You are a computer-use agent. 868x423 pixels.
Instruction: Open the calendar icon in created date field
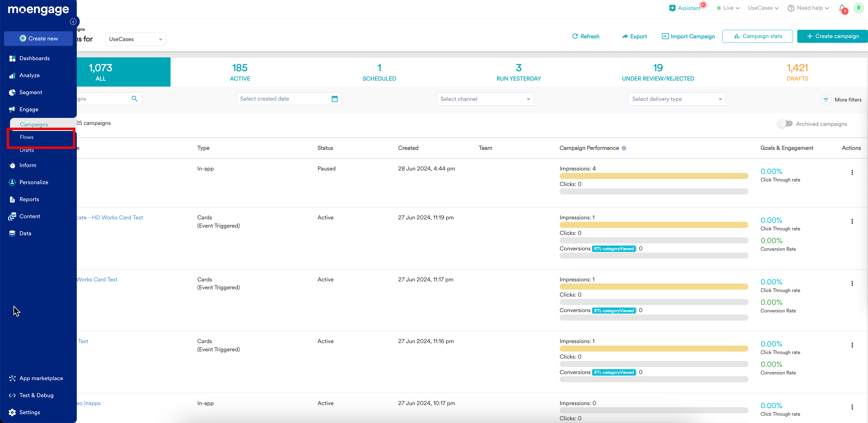click(x=334, y=99)
